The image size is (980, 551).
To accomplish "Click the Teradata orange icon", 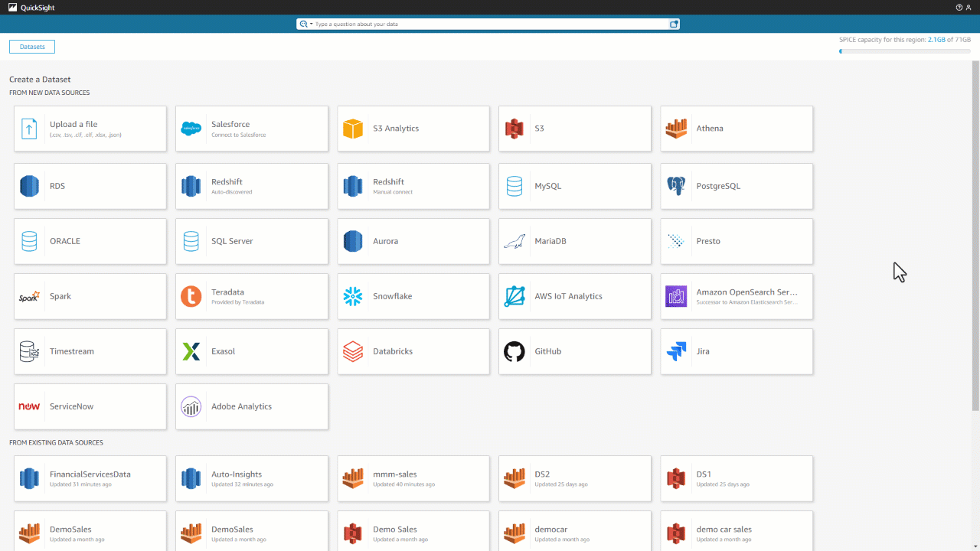I will (x=191, y=296).
